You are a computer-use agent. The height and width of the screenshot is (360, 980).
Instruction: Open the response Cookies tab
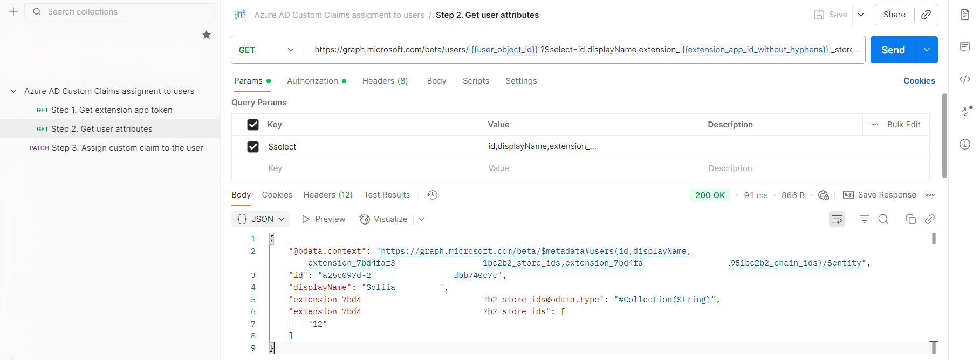(x=277, y=195)
